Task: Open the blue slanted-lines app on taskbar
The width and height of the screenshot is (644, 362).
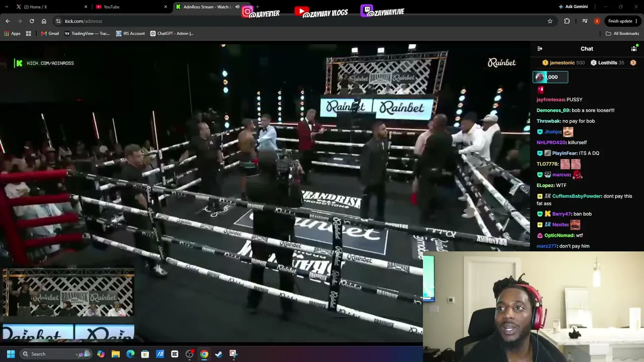Action: (x=160, y=354)
